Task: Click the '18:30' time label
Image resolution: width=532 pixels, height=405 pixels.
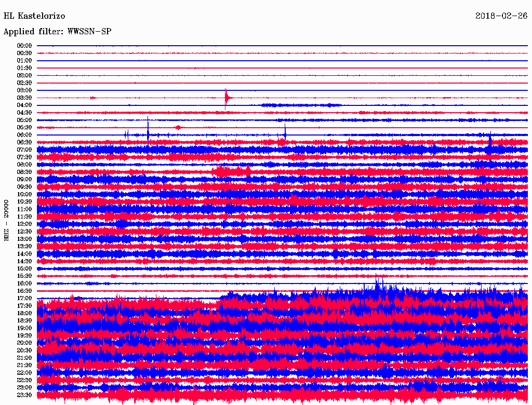Action: coord(24,320)
